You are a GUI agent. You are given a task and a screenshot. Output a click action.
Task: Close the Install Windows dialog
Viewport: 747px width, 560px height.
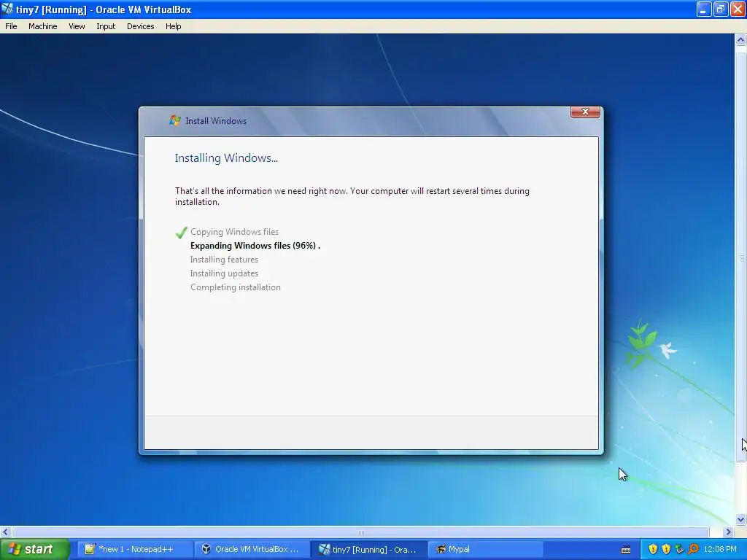click(x=585, y=112)
